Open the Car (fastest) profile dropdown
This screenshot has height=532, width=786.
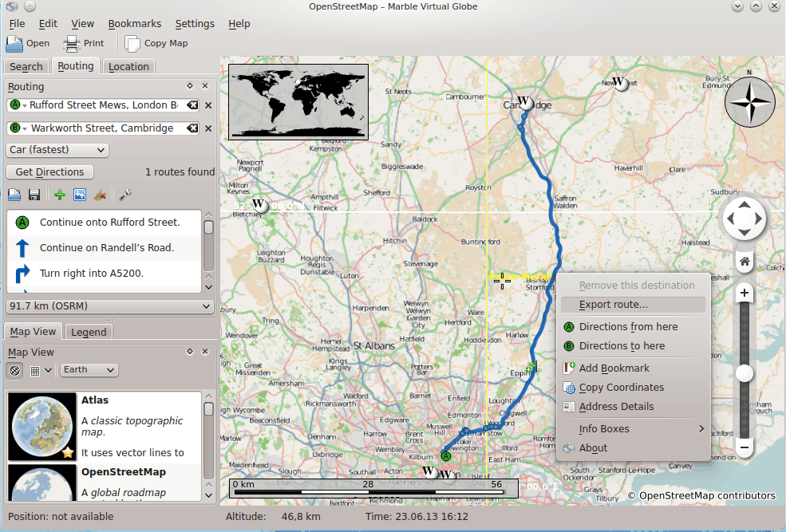57,150
